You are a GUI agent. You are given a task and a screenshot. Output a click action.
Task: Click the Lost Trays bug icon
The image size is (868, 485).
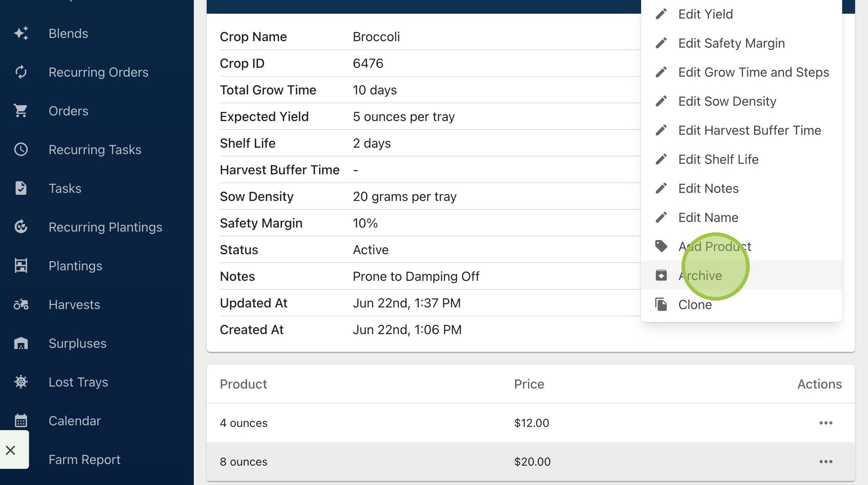(x=21, y=382)
